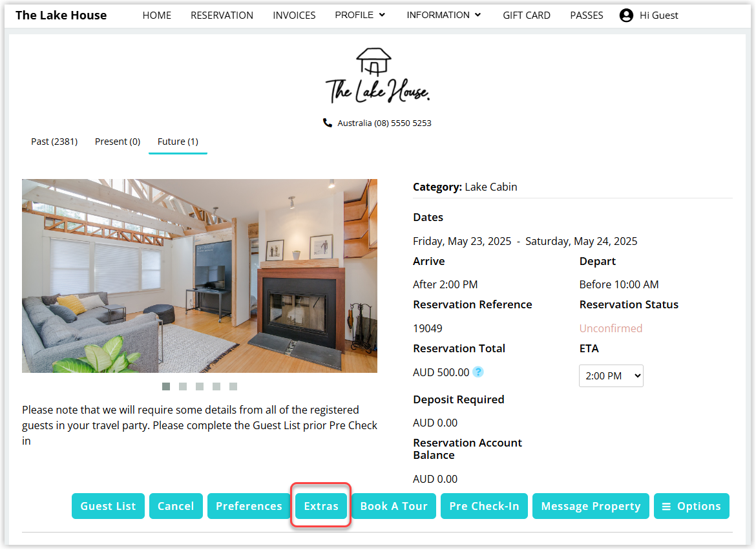756x550 pixels.
Task: Click the Hi Guest user avatar icon
Action: [x=626, y=16]
